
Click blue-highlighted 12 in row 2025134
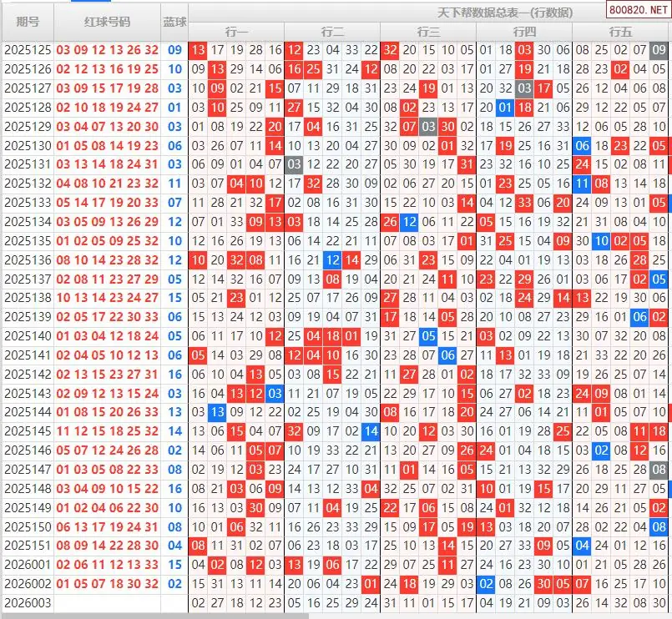coord(409,221)
